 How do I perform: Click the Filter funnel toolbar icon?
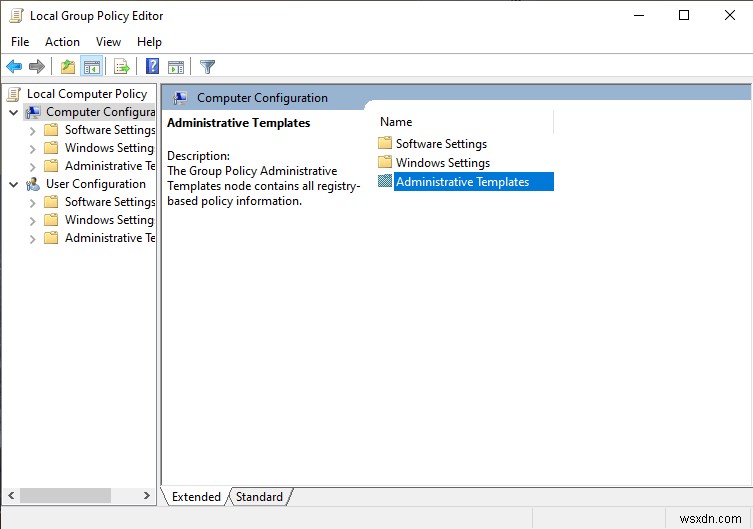[x=207, y=66]
